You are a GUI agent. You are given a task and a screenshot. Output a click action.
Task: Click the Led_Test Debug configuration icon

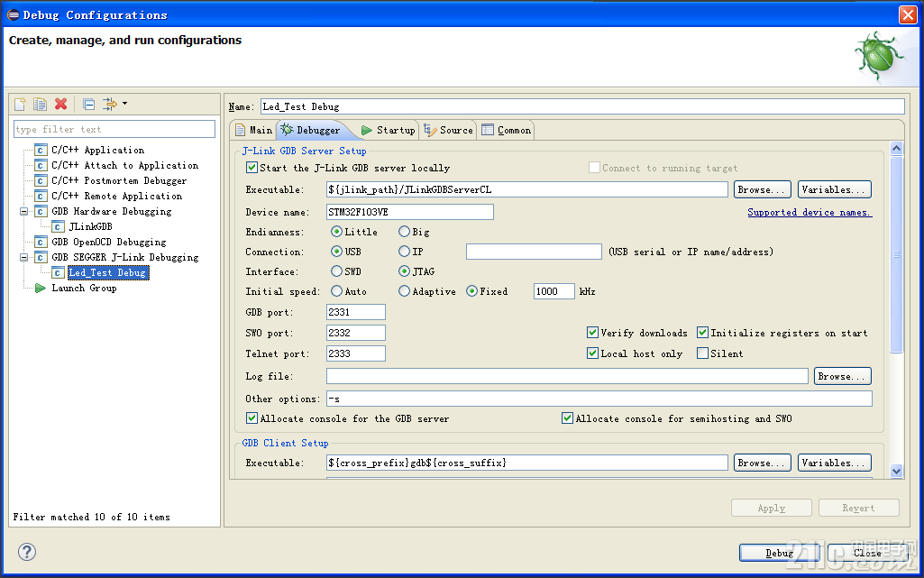[x=57, y=273]
